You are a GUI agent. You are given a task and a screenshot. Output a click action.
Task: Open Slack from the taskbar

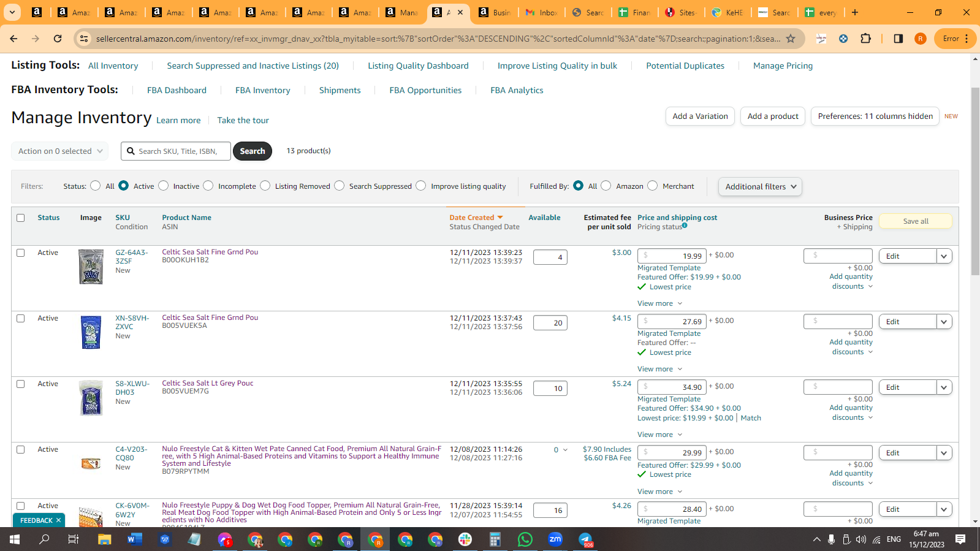tap(465, 539)
